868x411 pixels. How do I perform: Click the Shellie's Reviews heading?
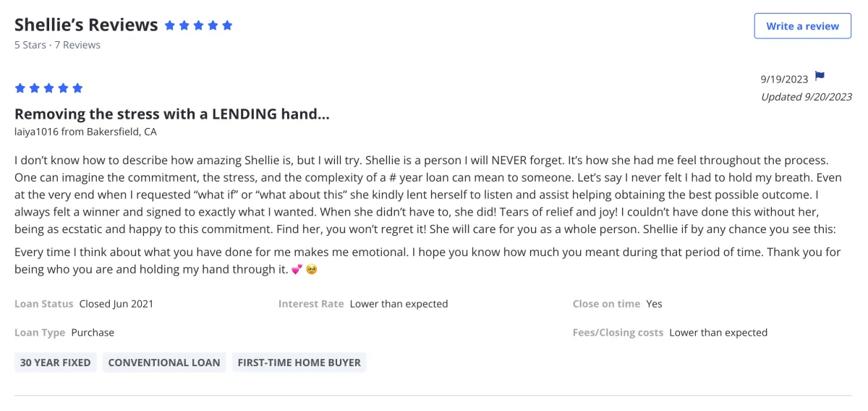coord(86,25)
